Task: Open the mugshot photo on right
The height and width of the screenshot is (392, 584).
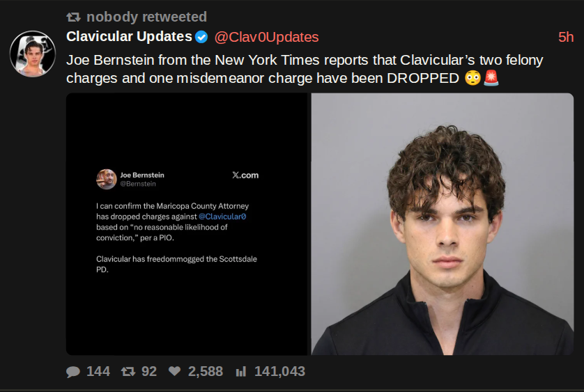Action: point(443,224)
